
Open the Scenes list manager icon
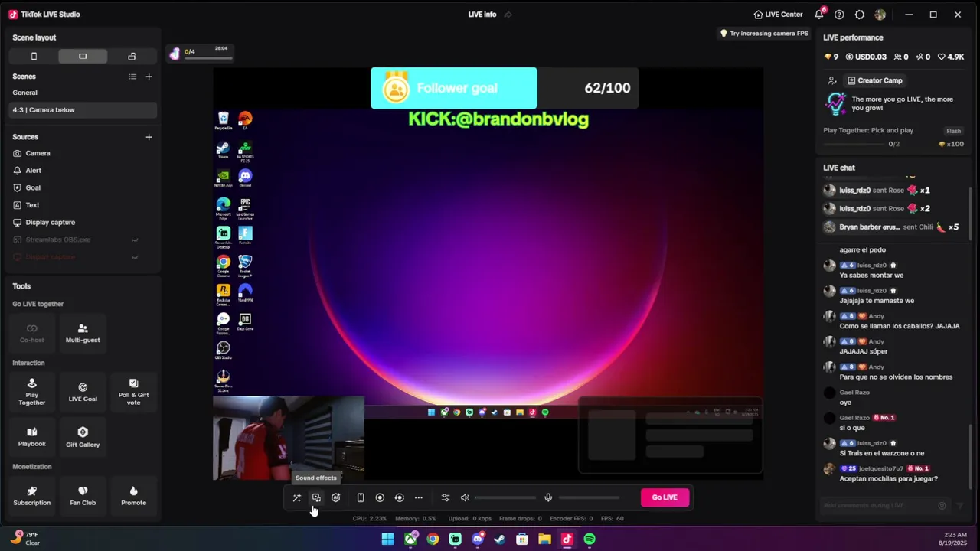(132, 77)
